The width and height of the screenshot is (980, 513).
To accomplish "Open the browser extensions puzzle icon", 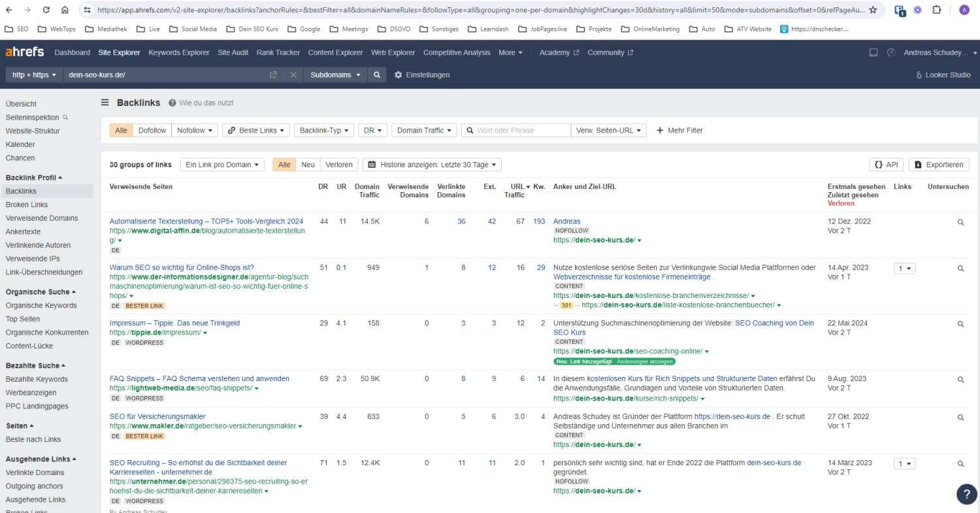I will 937,10.
